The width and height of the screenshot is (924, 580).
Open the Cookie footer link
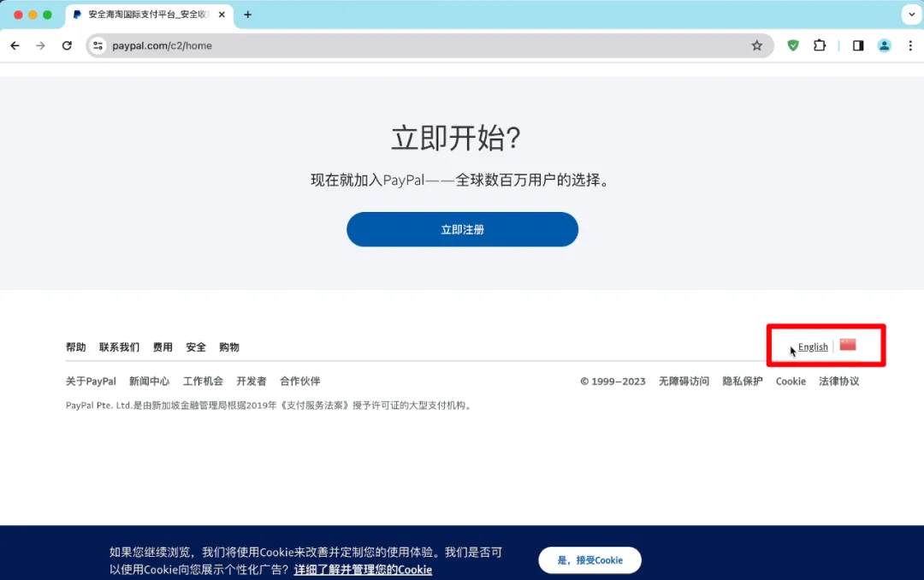pyautogui.click(x=791, y=382)
